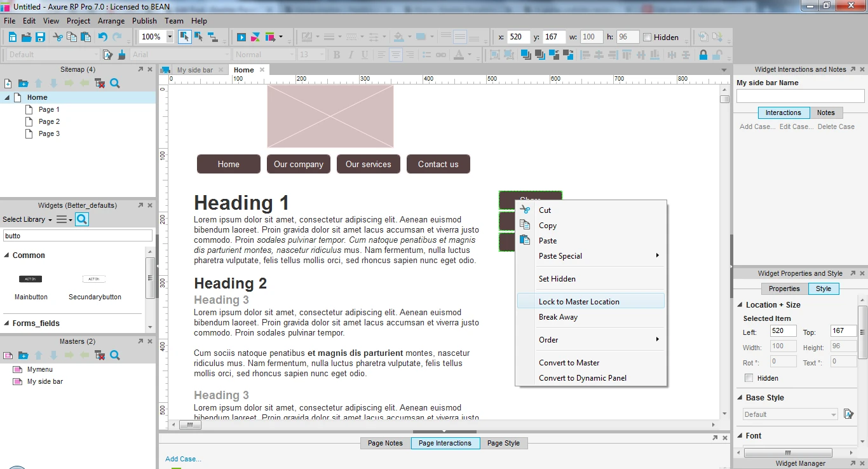Collapse the Base Style section
This screenshot has width=868, height=469.
[x=740, y=398]
